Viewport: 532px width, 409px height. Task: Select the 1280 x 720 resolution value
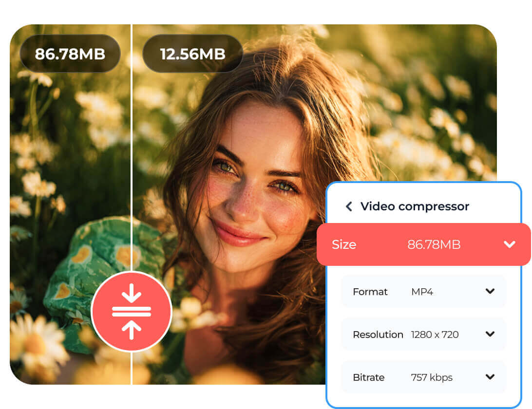pyautogui.click(x=435, y=335)
